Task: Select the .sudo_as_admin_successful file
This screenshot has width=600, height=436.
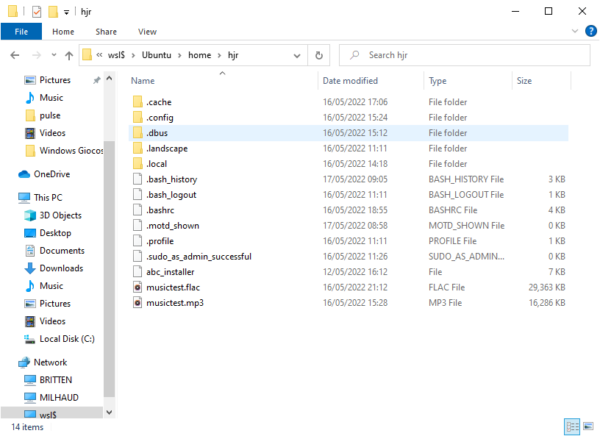Action: tap(348, 256)
